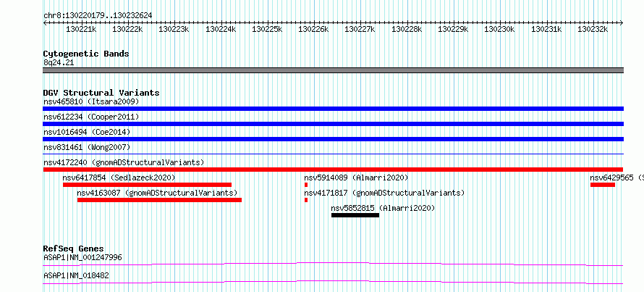This screenshot has width=644, height=292.
Task: Click the 130222k ruler label
Action: 127,30
